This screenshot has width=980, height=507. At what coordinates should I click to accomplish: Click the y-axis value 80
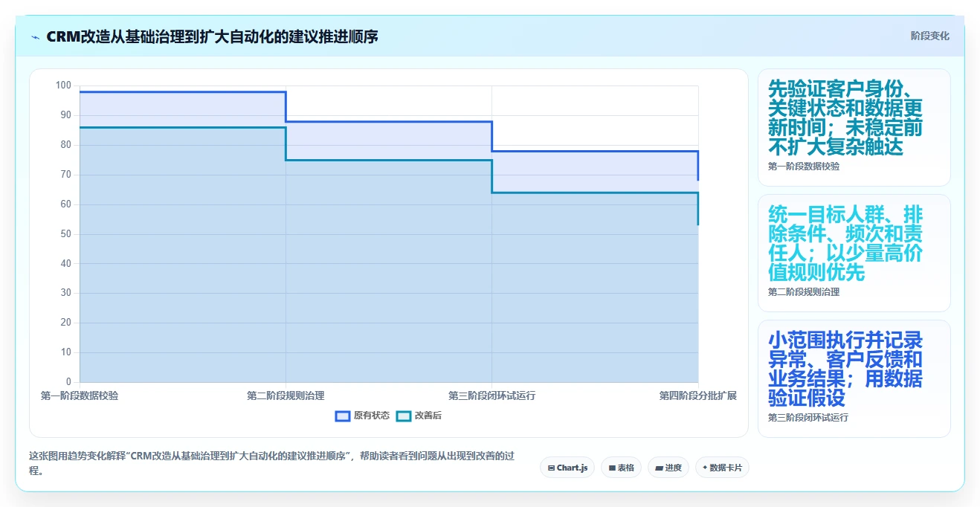pyautogui.click(x=66, y=145)
